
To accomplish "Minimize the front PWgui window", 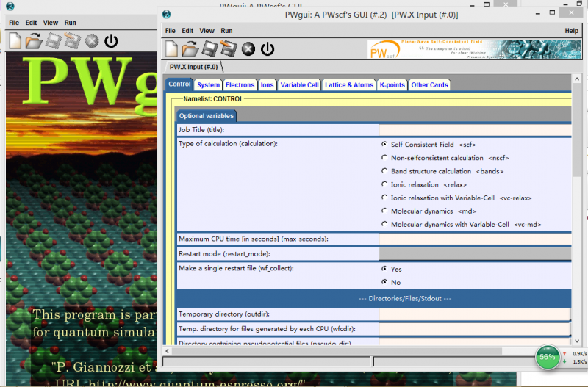I will pos(538,13).
